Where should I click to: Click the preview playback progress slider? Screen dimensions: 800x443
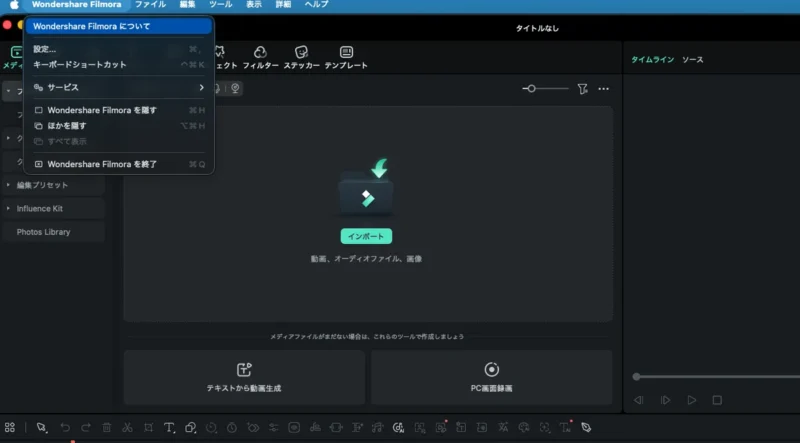click(x=716, y=377)
